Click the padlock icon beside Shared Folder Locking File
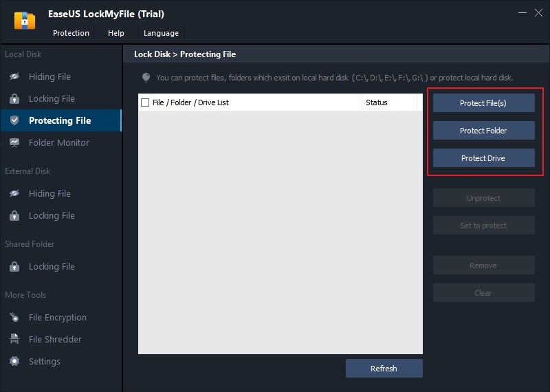 point(14,266)
